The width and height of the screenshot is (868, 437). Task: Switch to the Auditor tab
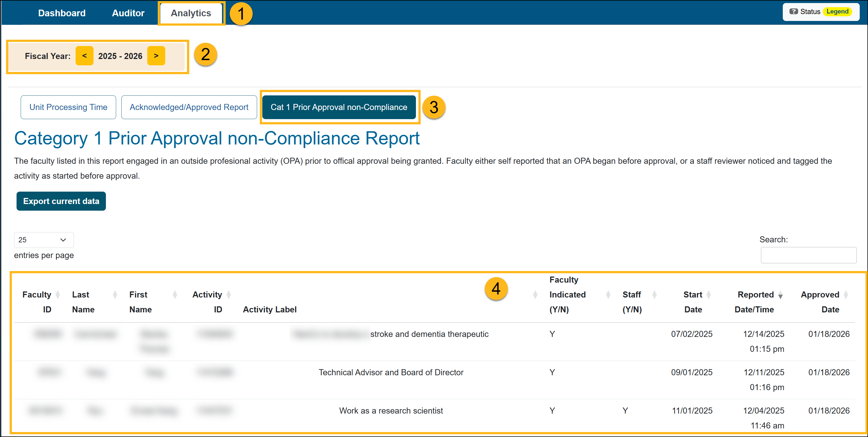(128, 13)
